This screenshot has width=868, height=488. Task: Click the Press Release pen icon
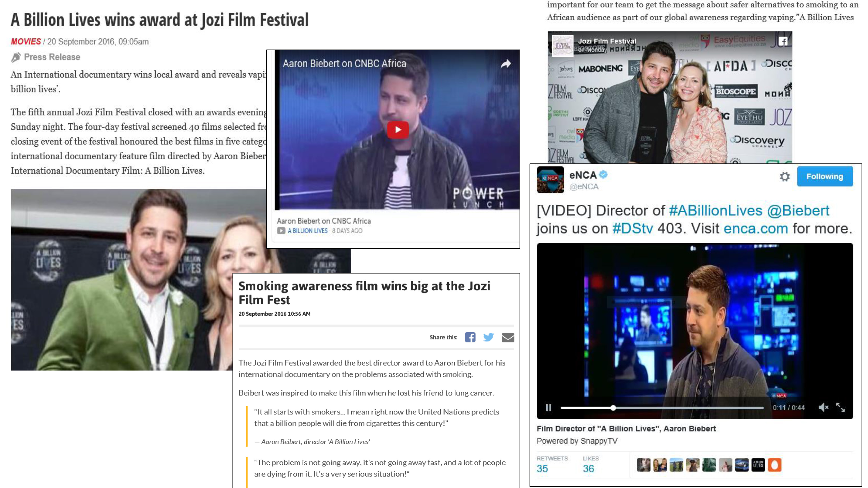click(15, 57)
